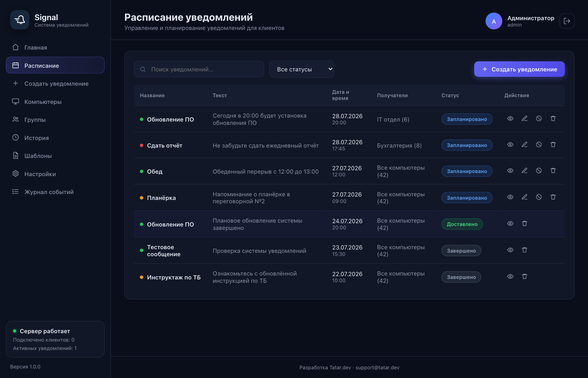
Task: Click the Signal bell logo
Action: tap(20, 20)
